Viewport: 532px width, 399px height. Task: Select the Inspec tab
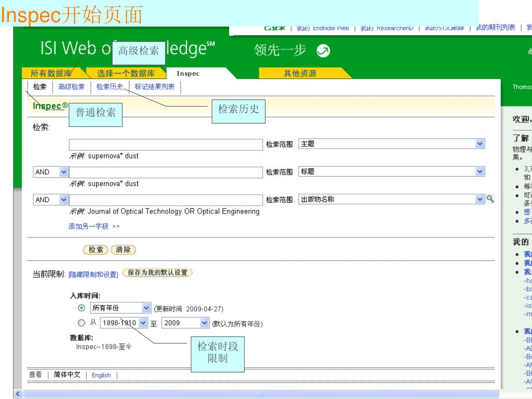188,74
